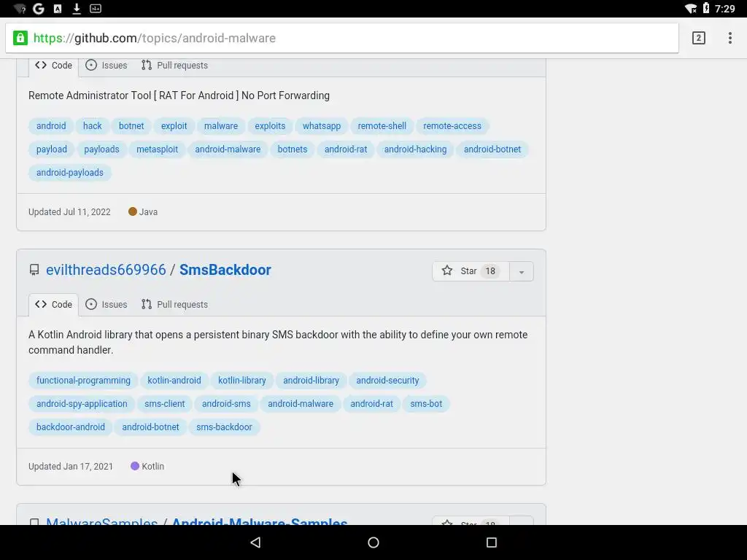Image resolution: width=747 pixels, height=560 pixels.
Task: Open Issues tab of SmsBackdoor card
Action: [107, 304]
